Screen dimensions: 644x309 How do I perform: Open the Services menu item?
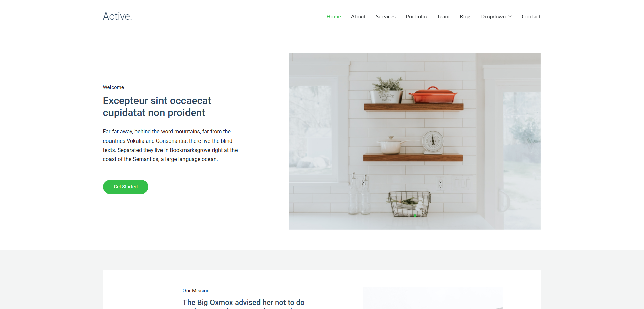click(386, 16)
